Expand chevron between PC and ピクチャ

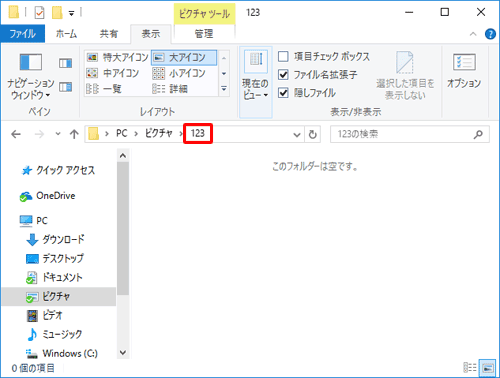(x=136, y=134)
